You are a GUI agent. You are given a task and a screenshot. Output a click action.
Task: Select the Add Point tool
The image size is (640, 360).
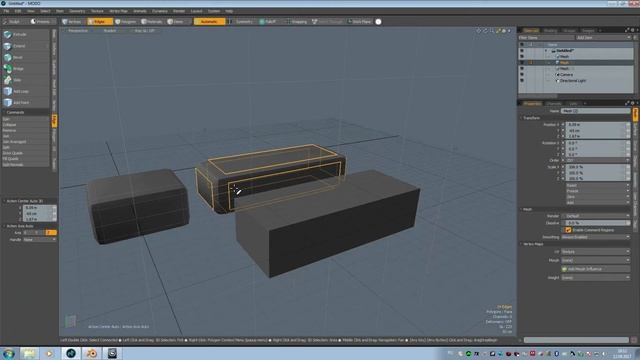[25, 103]
